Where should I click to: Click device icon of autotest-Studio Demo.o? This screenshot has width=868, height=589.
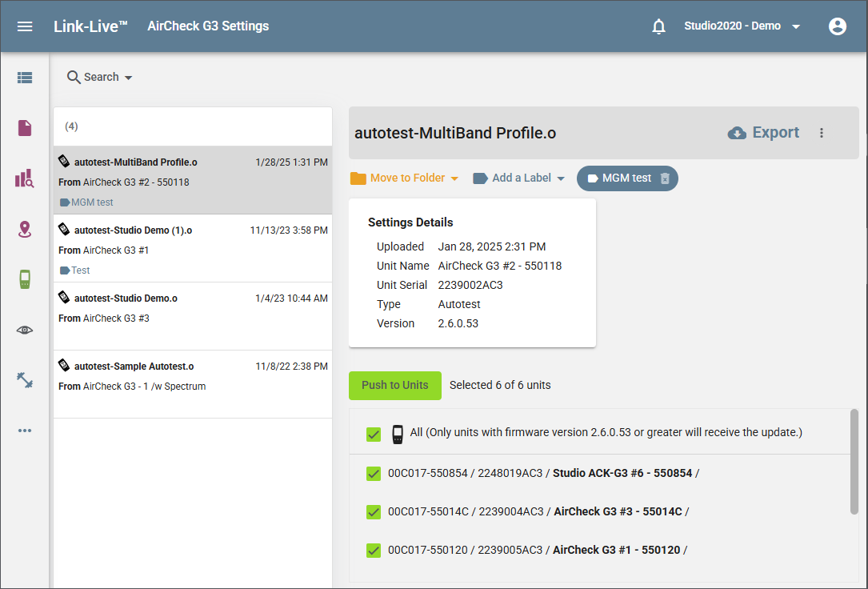(x=64, y=297)
